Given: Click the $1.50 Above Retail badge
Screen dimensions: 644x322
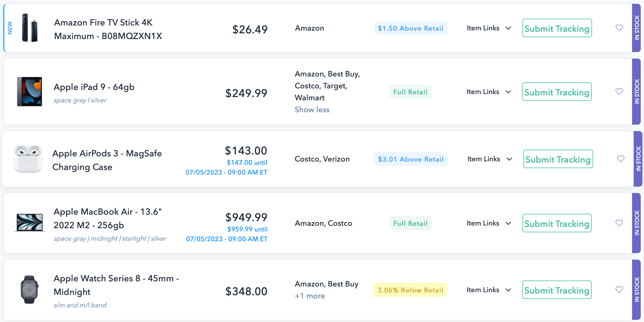Looking at the screenshot, I should 411,28.
